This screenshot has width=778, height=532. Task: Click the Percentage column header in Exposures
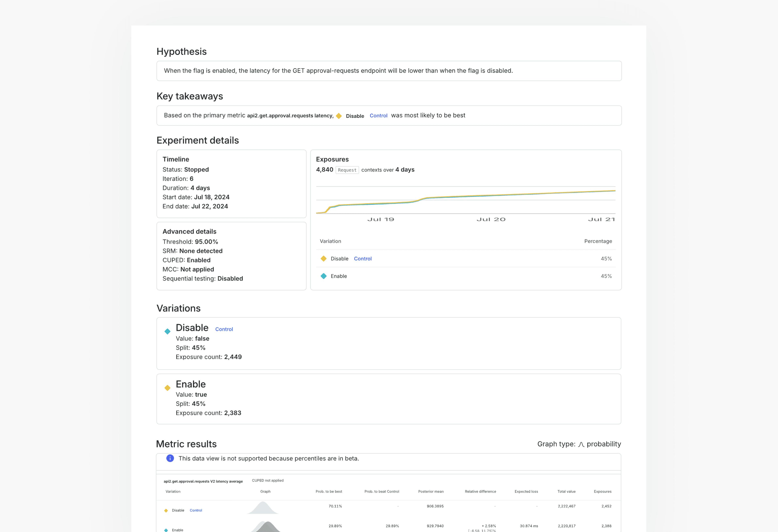click(598, 241)
